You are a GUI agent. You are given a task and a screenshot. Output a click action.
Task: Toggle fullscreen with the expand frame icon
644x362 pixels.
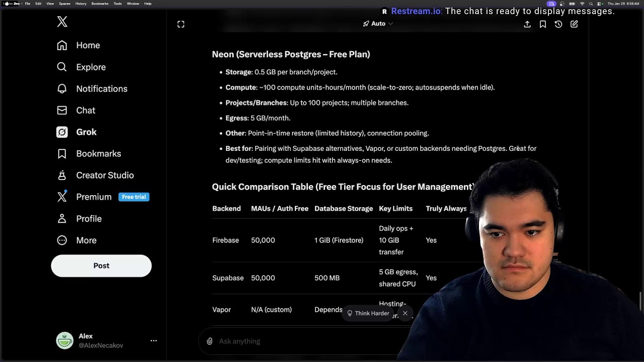(x=181, y=24)
